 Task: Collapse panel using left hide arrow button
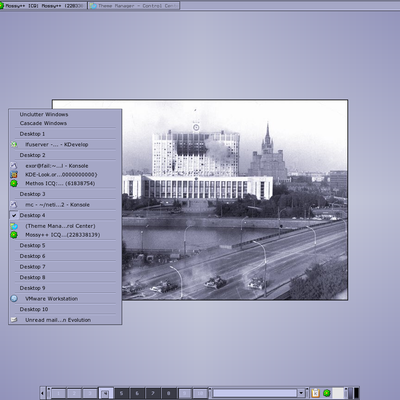point(42,393)
